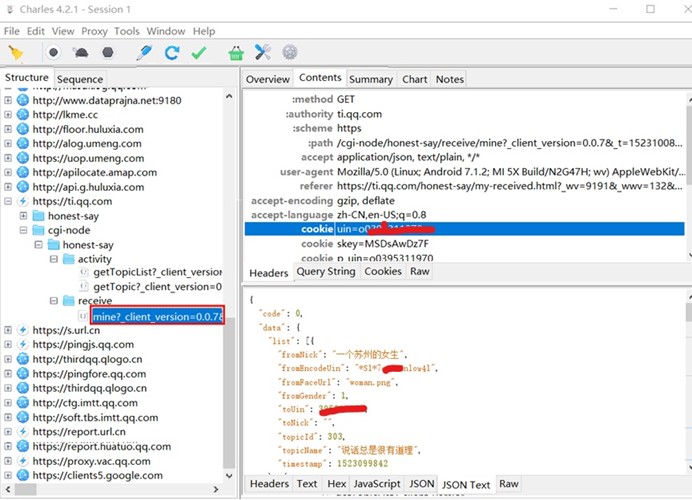Collapse the activity folder
Viewport: 692px width, 500px height.
(54, 259)
